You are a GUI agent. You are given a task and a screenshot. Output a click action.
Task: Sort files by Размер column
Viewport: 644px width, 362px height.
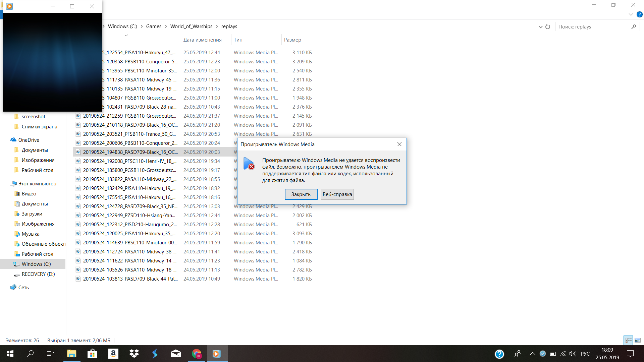pyautogui.click(x=292, y=40)
